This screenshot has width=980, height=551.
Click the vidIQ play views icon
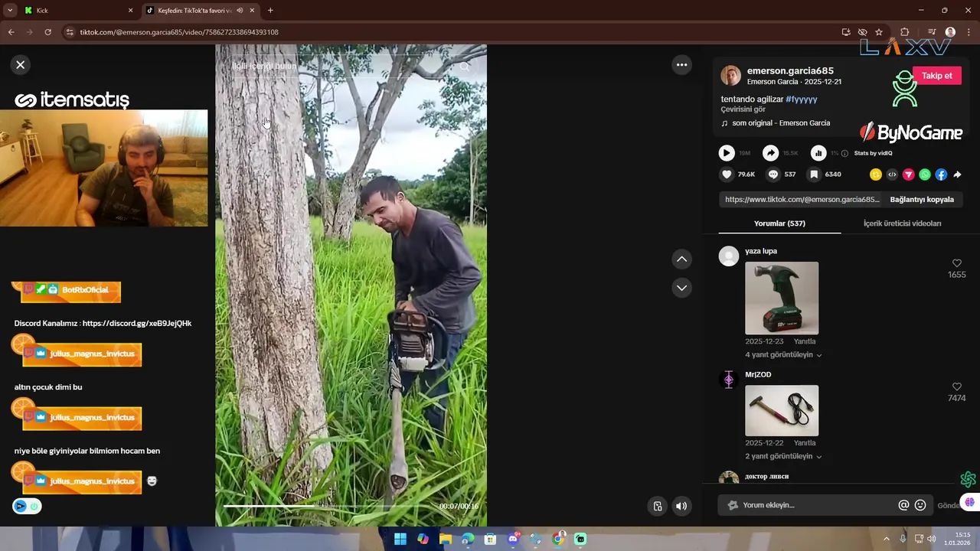point(727,153)
